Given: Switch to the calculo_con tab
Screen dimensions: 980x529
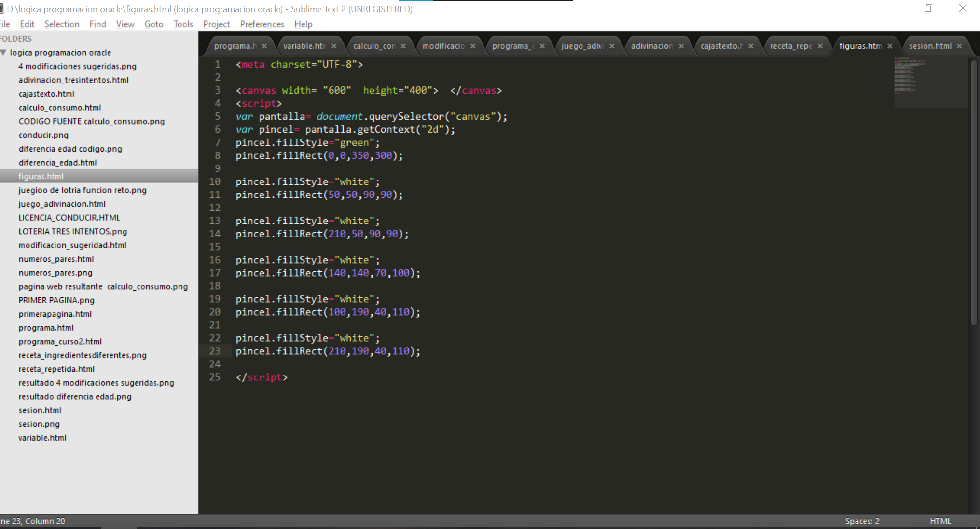Looking at the screenshot, I should (374, 46).
